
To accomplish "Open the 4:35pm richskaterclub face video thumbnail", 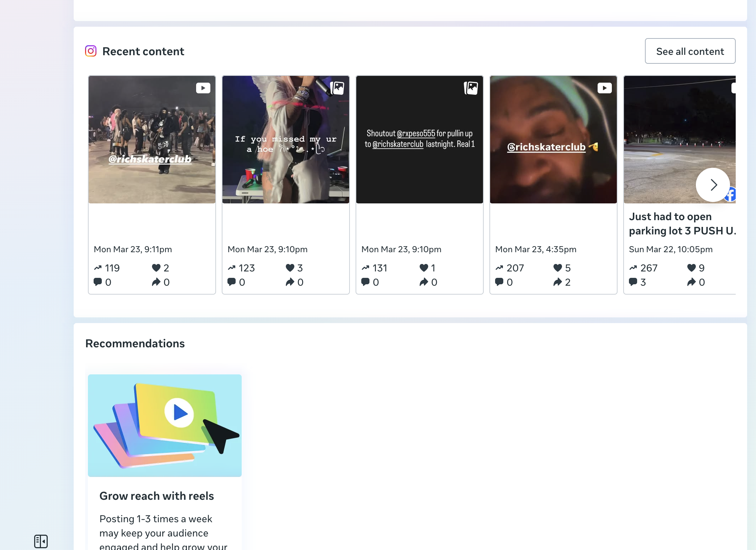I will click(x=553, y=140).
